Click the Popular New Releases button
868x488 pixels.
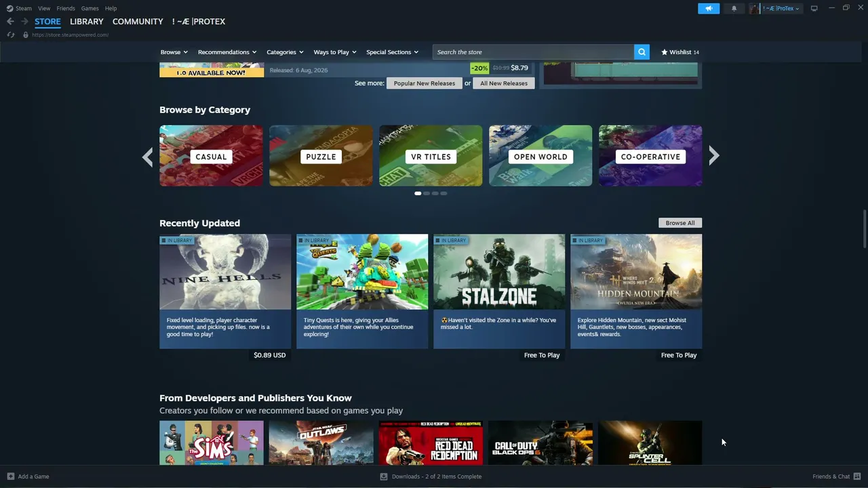pos(425,83)
